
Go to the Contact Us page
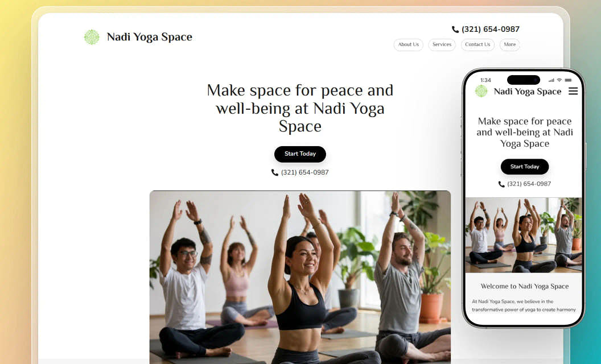477,44
